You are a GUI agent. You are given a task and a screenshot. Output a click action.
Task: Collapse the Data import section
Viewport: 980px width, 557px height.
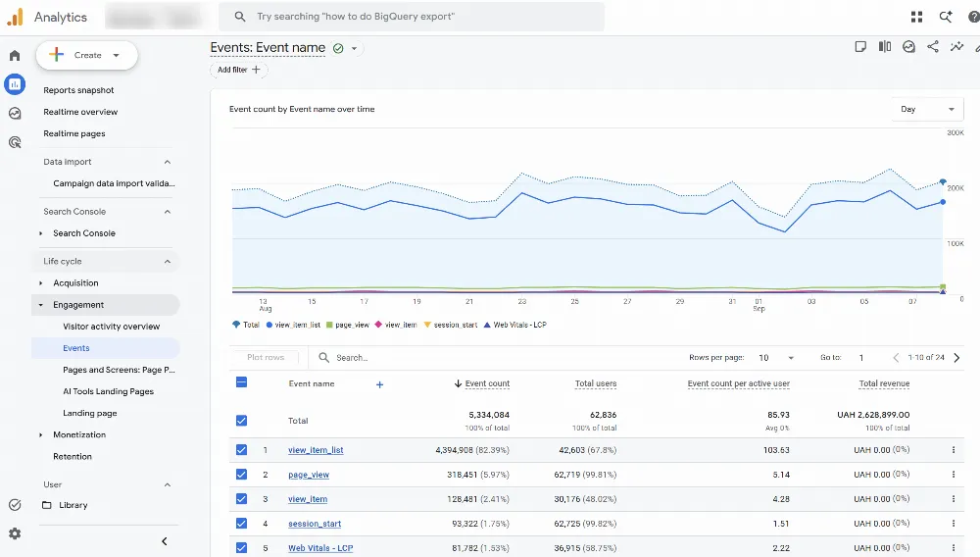coord(167,162)
